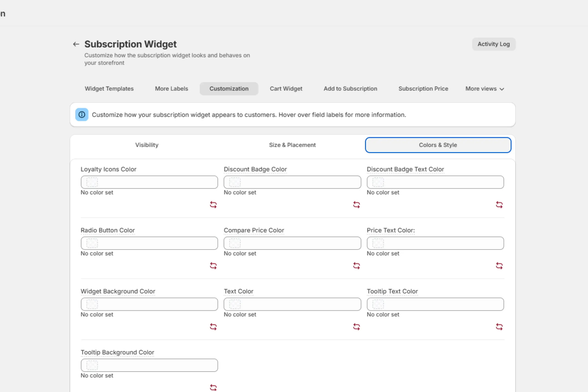The width and height of the screenshot is (588, 392).
Task: Reset the Loyalty Icons Color
Action: point(213,205)
